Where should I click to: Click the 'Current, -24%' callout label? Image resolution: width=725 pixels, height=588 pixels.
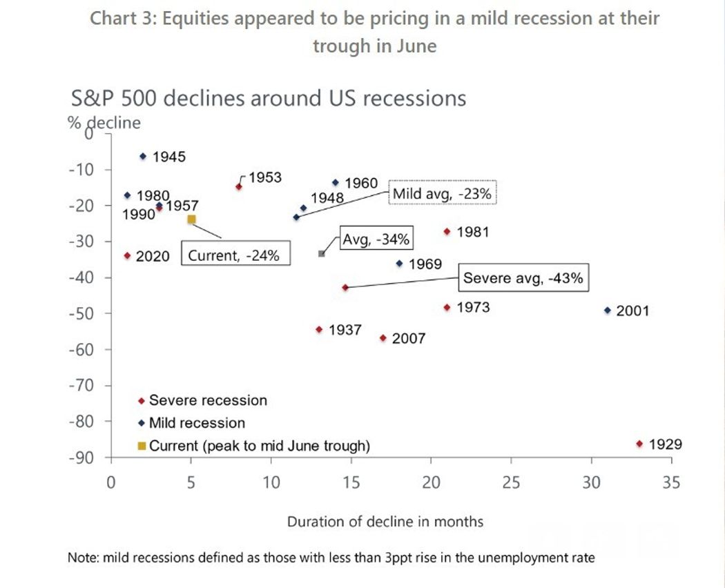tap(234, 255)
